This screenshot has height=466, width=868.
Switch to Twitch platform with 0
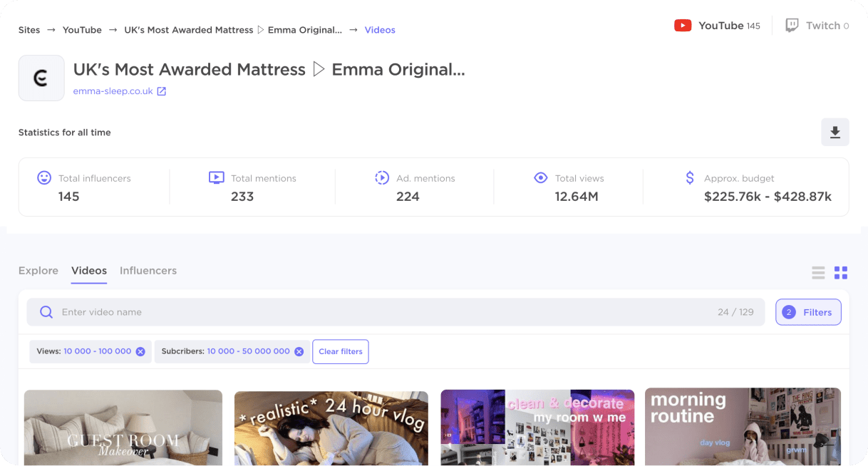click(817, 26)
